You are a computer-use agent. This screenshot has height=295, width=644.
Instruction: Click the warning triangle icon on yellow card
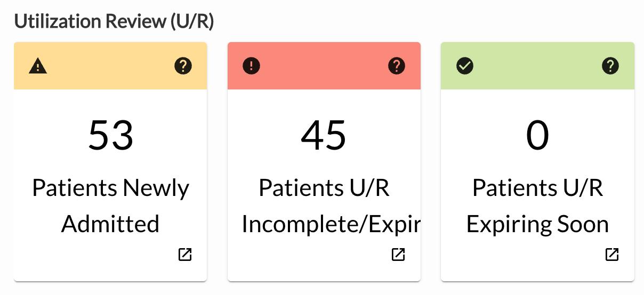click(x=38, y=66)
